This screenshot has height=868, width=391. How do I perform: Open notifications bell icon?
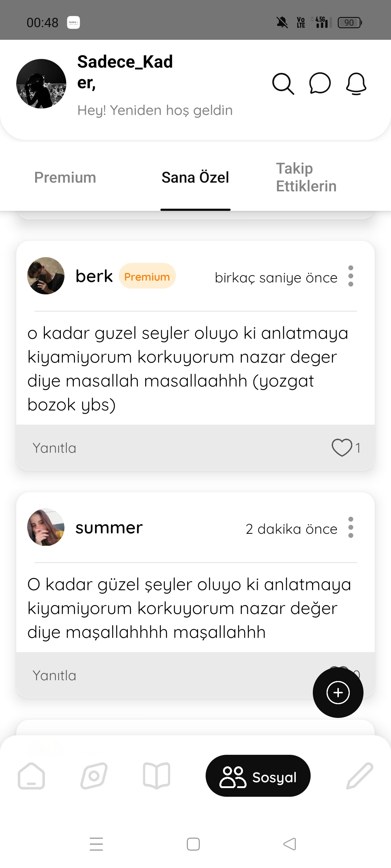coord(356,84)
